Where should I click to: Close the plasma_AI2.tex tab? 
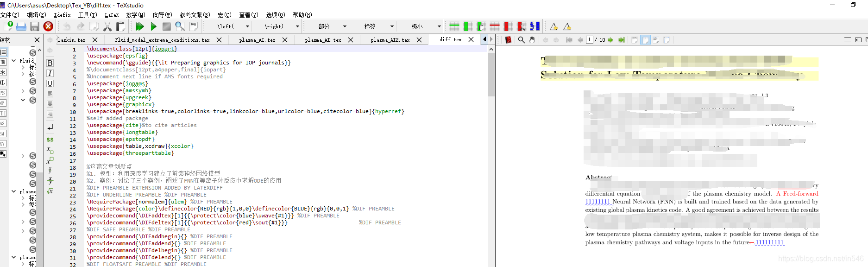tap(419, 40)
